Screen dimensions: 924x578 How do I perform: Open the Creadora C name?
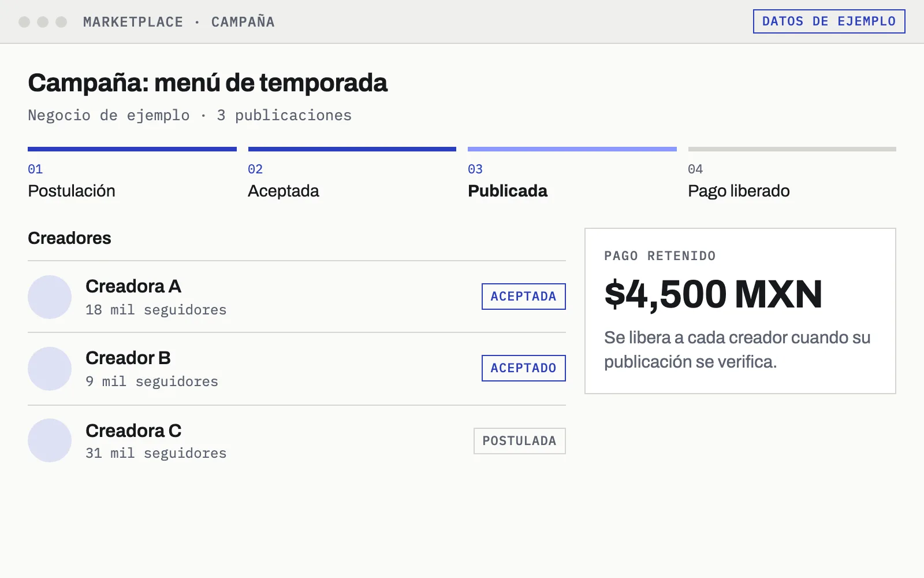pyautogui.click(x=133, y=431)
